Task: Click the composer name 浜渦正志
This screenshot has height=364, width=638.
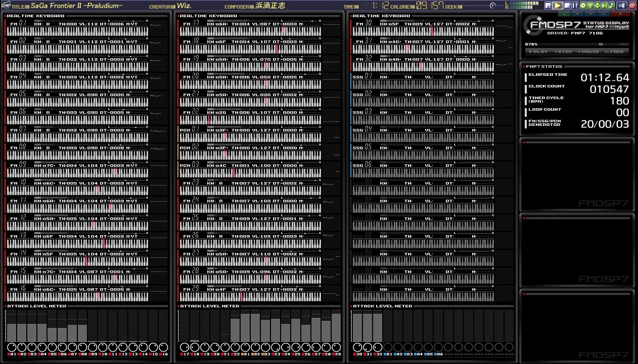Action: pyautogui.click(x=270, y=6)
